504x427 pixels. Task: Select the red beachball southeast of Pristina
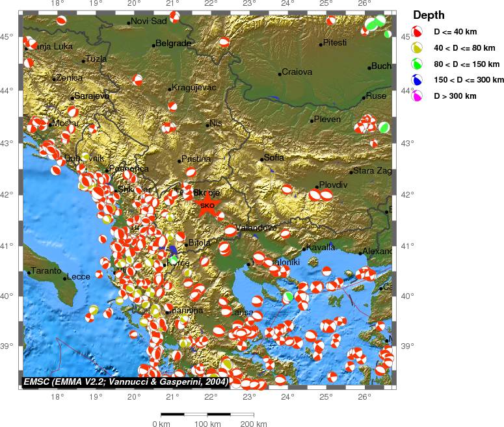(191, 172)
